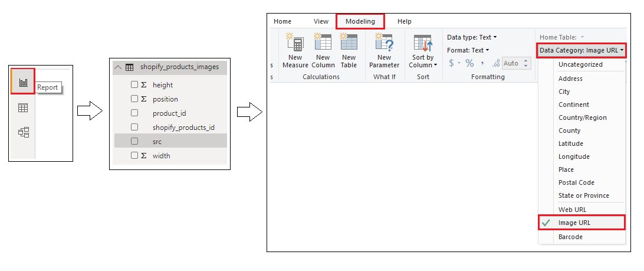Switch to the Data view icon
This screenshot has width=644, height=271.
tap(24, 107)
